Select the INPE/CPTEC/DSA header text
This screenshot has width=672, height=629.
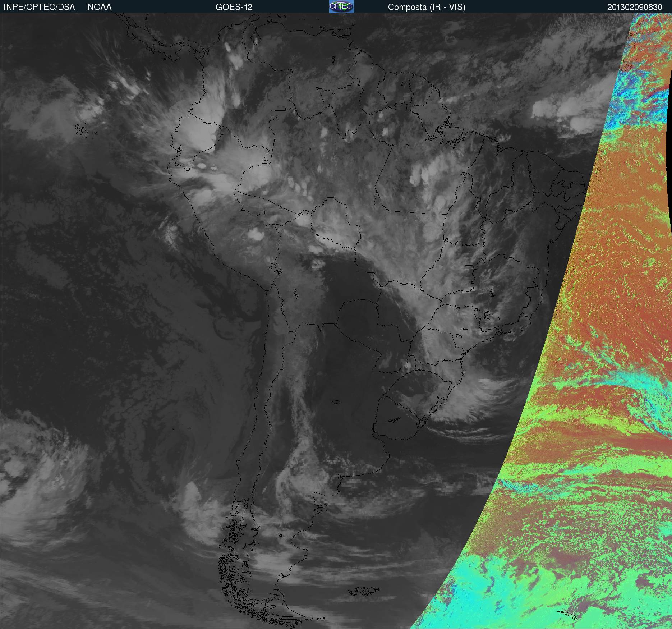(x=39, y=7)
